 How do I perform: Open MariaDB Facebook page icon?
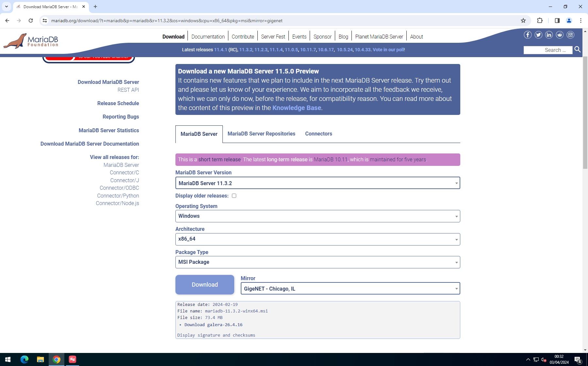click(x=528, y=35)
